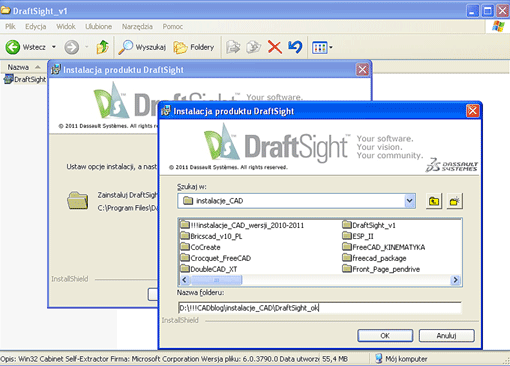Select the ESP_II folder
510x366 pixels.
[358, 236]
